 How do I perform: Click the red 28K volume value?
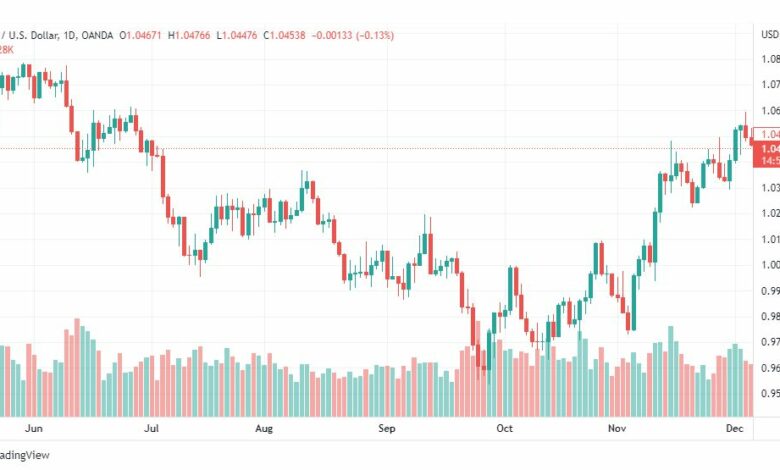(x=6, y=50)
